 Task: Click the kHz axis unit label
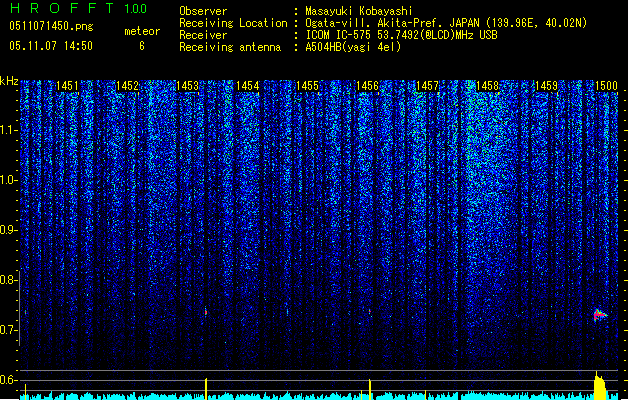[x=9, y=81]
